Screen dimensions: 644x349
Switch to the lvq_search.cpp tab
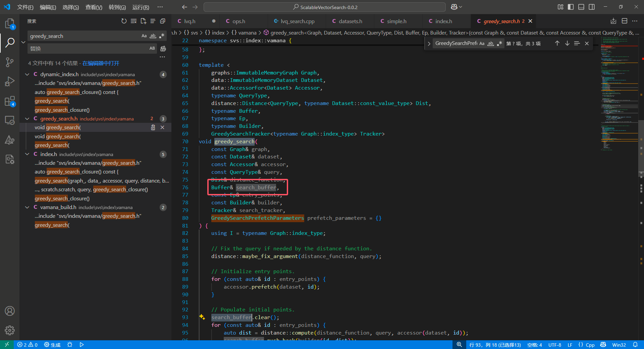point(297,21)
